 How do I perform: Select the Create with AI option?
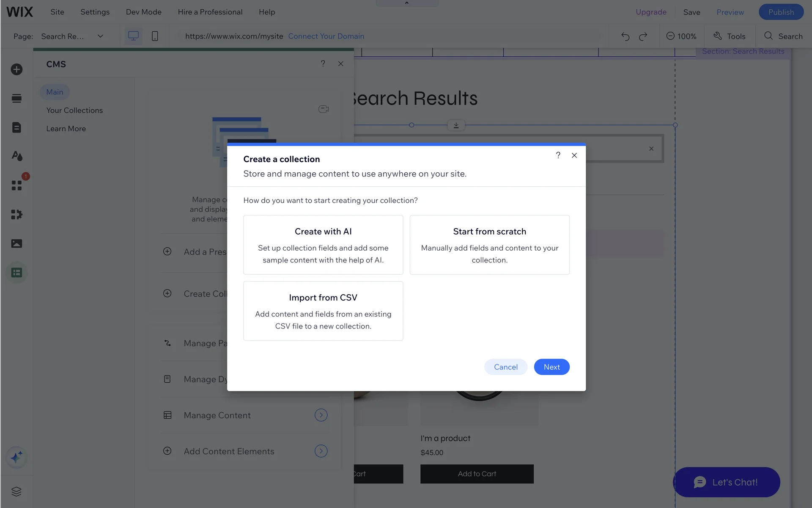(323, 245)
